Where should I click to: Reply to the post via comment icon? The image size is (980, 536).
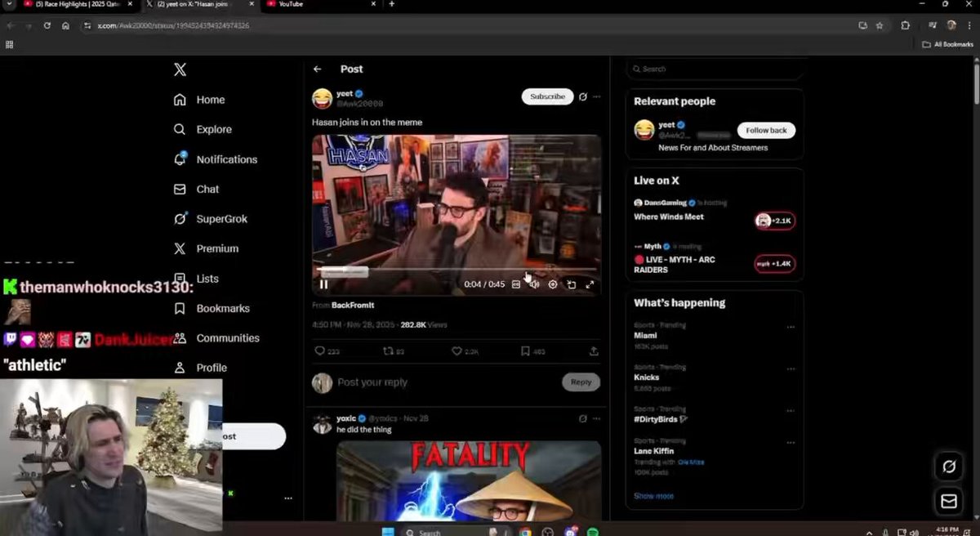(x=319, y=351)
